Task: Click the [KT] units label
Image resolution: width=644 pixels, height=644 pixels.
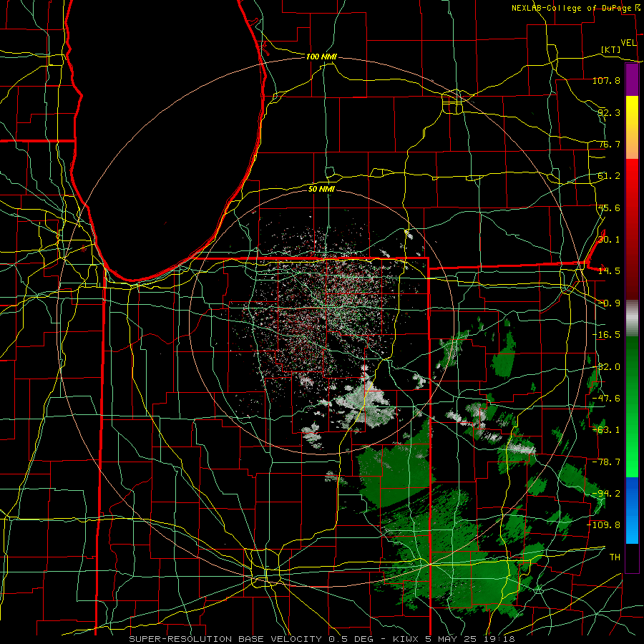Action: pyautogui.click(x=611, y=49)
